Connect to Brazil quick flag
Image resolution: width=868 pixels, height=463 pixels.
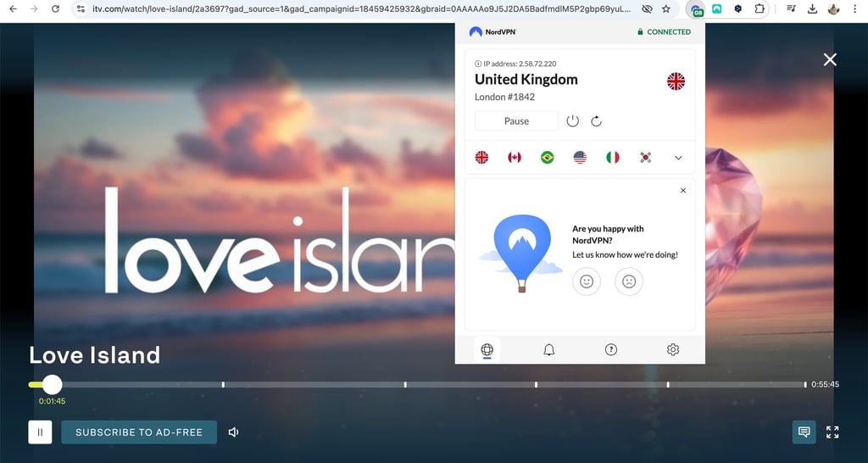pyautogui.click(x=547, y=157)
